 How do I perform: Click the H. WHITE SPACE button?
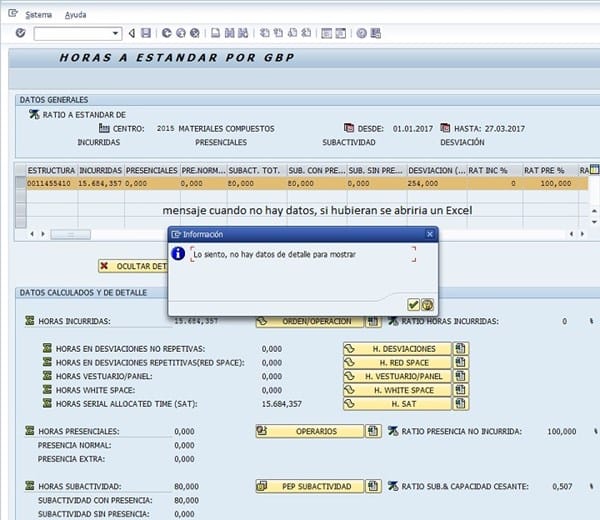point(397,390)
